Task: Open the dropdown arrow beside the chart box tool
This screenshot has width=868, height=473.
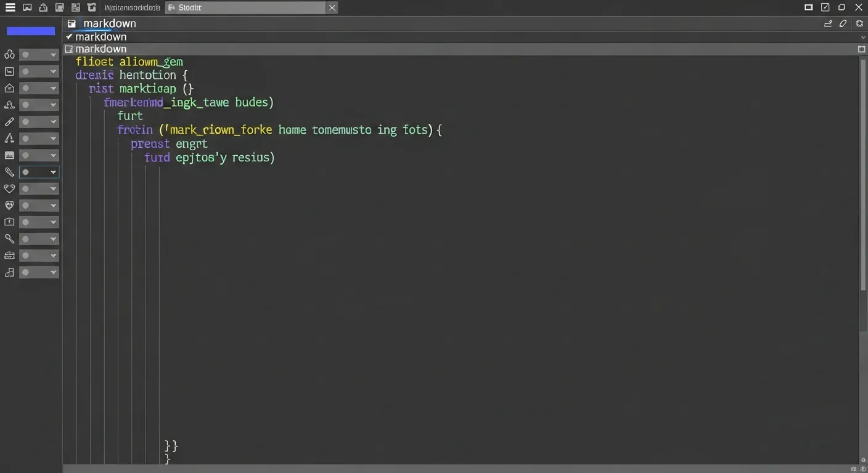Action: [x=54, y=71]
